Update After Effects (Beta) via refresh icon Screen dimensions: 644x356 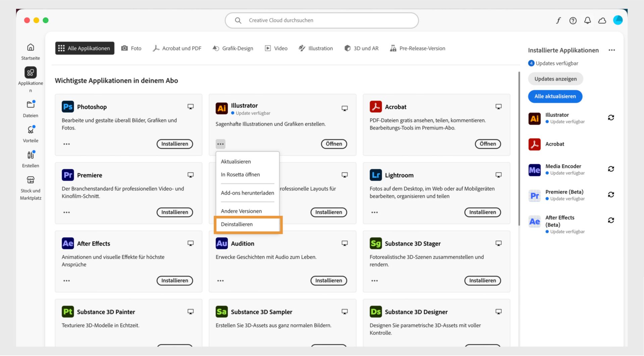point(611,220)
